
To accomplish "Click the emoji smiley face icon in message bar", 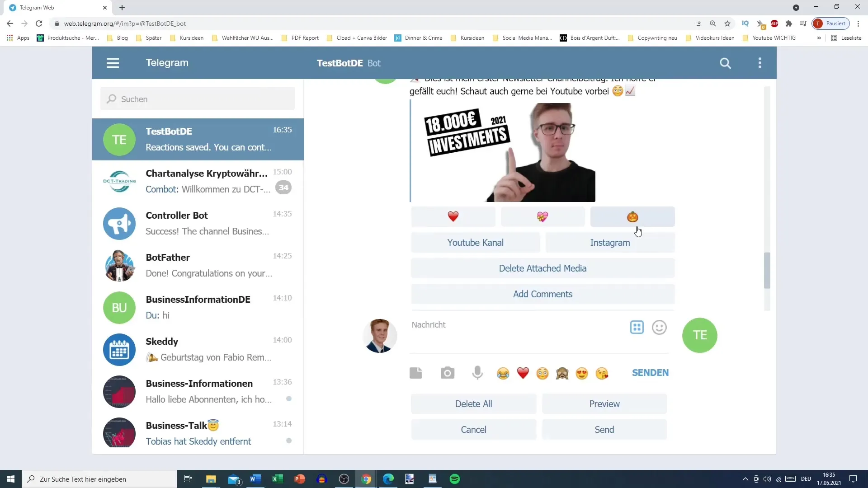I will (660, 327).
